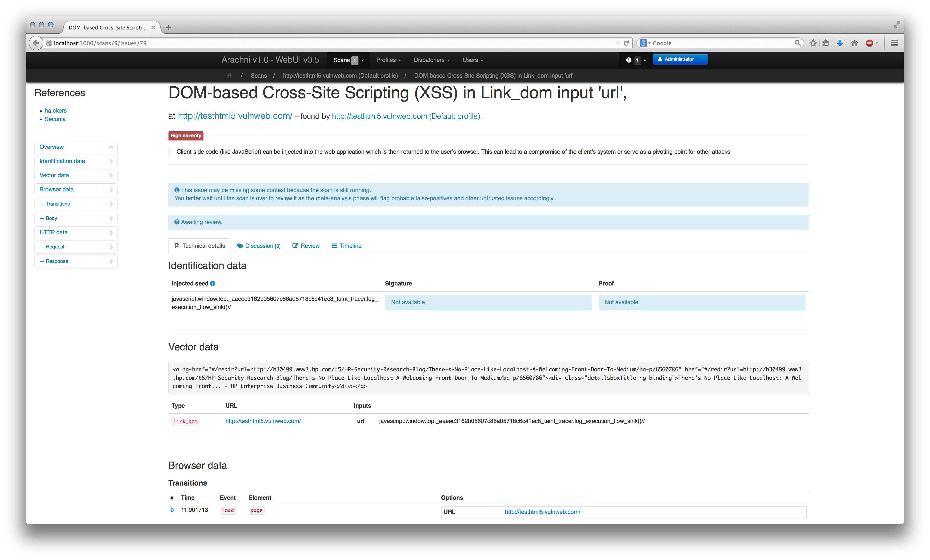
Task: Open the browser hamburger menu icon
Action: pos(894,43)
